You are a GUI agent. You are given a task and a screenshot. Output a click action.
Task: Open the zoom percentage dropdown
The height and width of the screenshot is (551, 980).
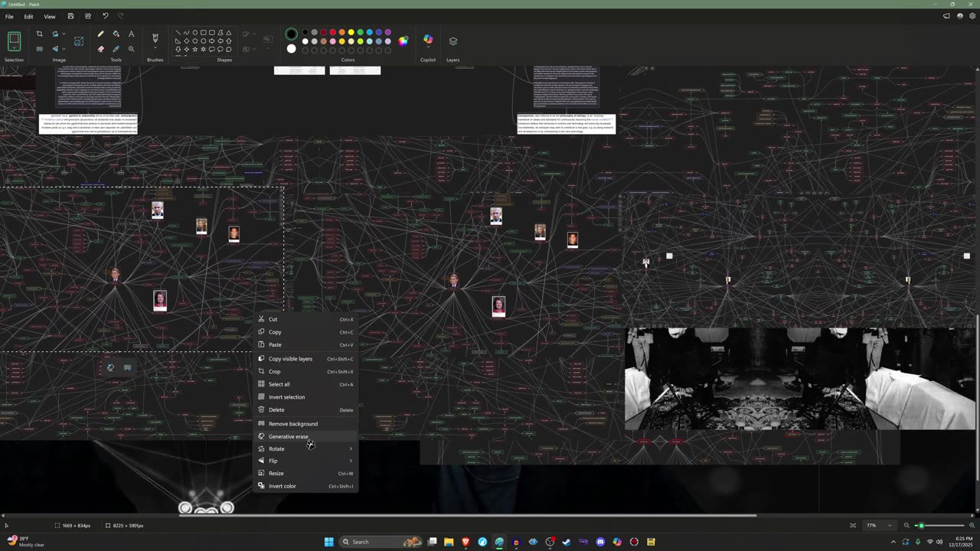(889, 526)
